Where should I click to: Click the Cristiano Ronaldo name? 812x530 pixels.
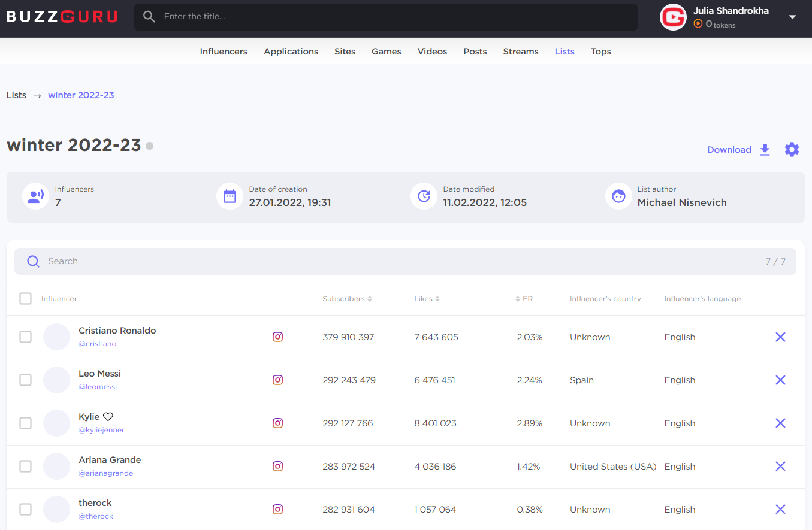coord(117,331)
